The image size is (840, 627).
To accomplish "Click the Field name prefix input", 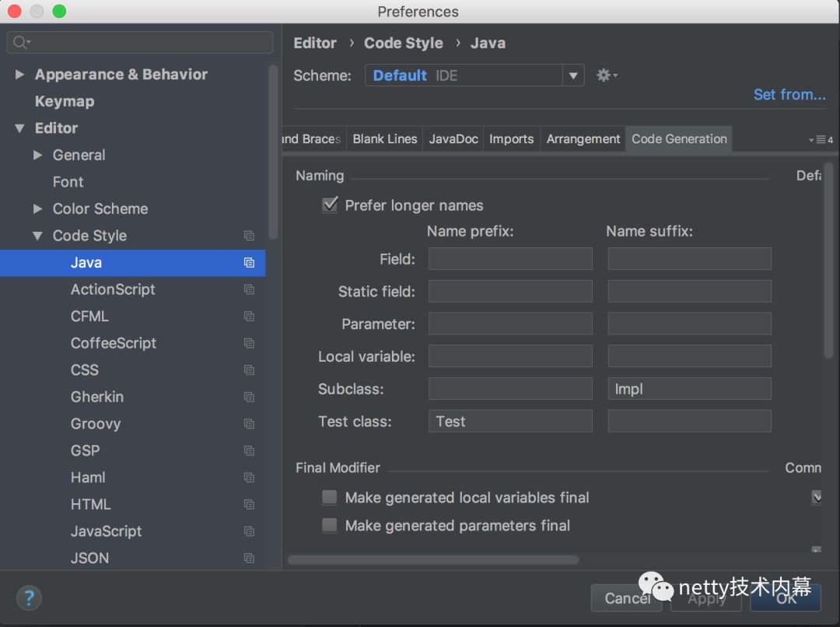I will pos(510,259).
